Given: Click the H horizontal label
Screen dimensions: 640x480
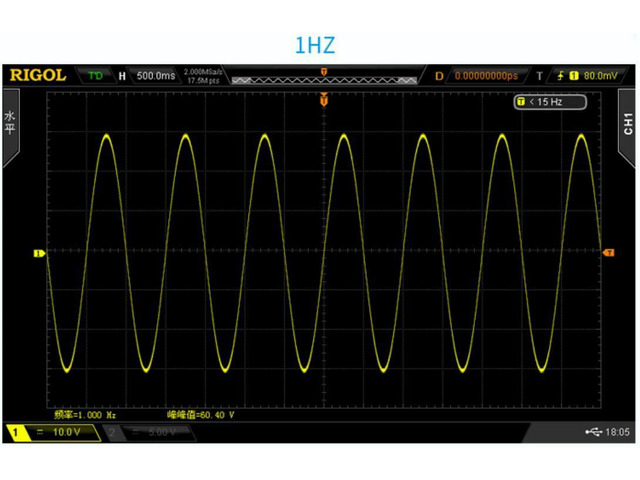Looking at the screenshot, I should coord(122,76).
